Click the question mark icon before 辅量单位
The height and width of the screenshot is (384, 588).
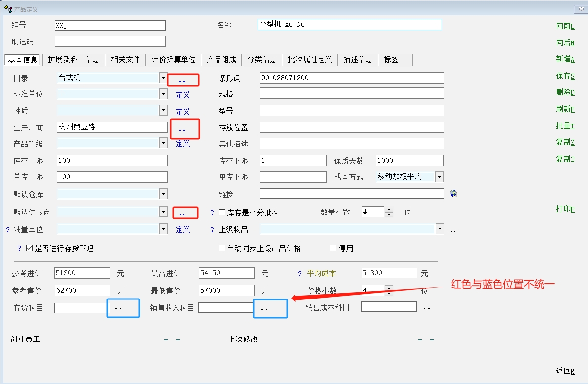(8, 230)
